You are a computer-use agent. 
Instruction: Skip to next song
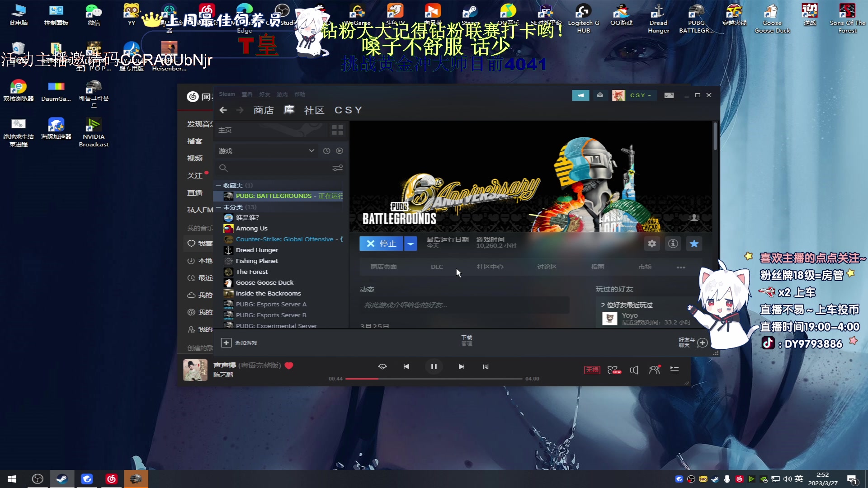pyautogui.click(x=461, y=366)
